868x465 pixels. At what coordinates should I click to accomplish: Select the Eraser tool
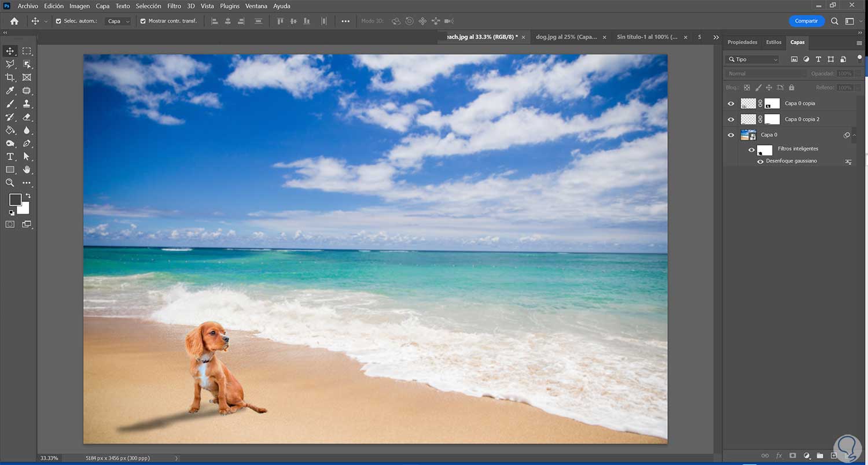27,117
